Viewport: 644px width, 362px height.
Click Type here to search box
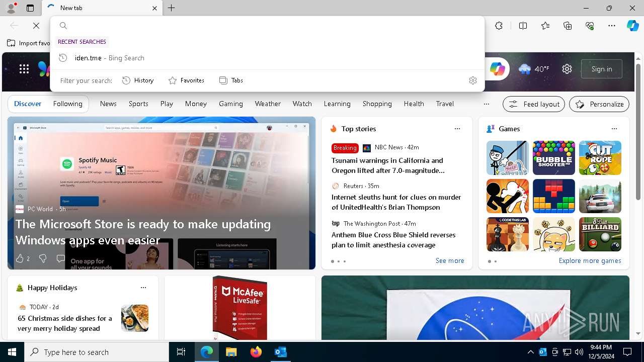point(97,352)
